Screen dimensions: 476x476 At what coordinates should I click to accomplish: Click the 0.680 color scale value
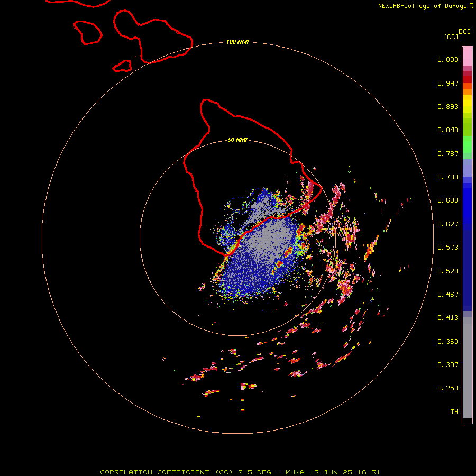click(x=448, y=200)
